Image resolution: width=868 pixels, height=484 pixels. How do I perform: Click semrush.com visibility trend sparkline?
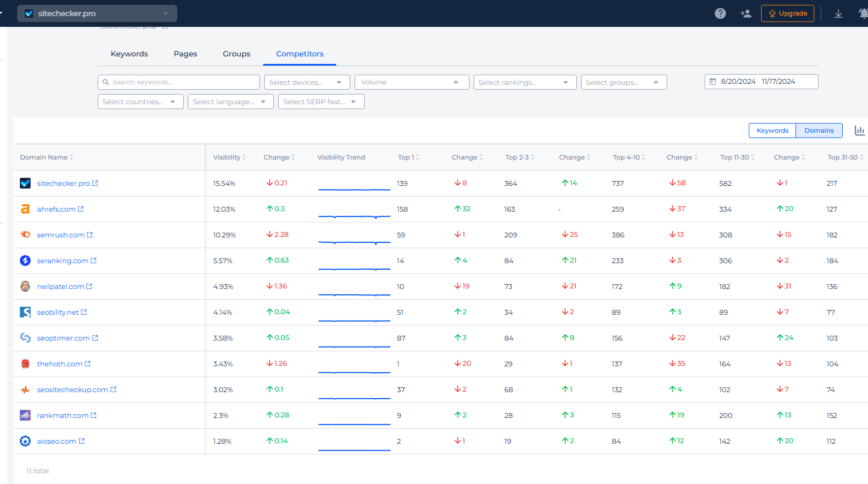(x=355, y=242)
